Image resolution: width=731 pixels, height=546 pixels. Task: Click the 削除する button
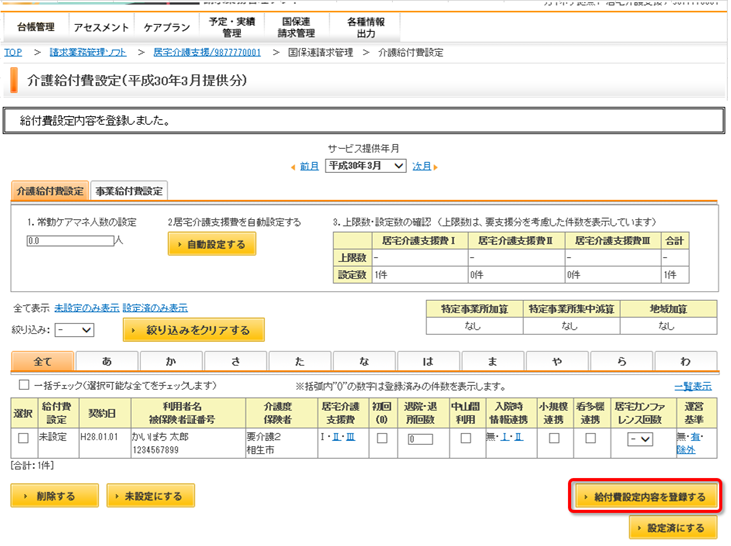click(55, 496)
